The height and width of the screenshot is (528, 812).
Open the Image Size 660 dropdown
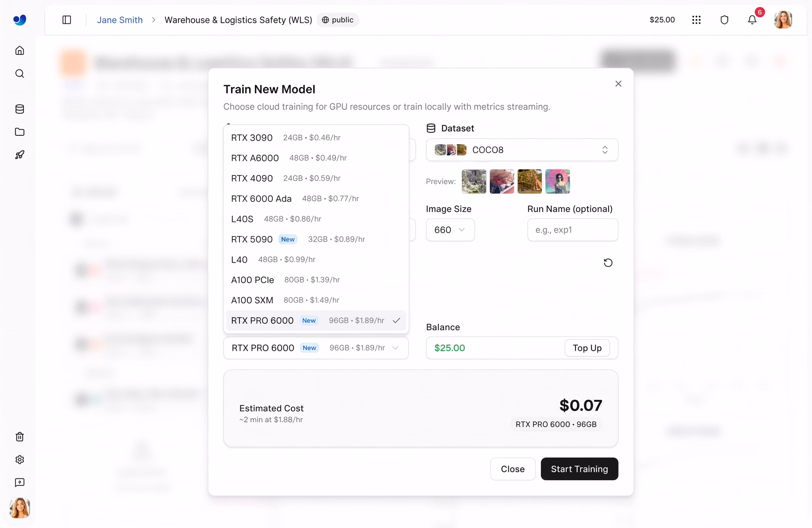450,230
